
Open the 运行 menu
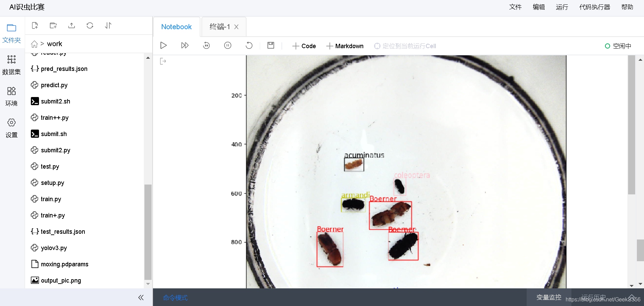pos(562,7)
